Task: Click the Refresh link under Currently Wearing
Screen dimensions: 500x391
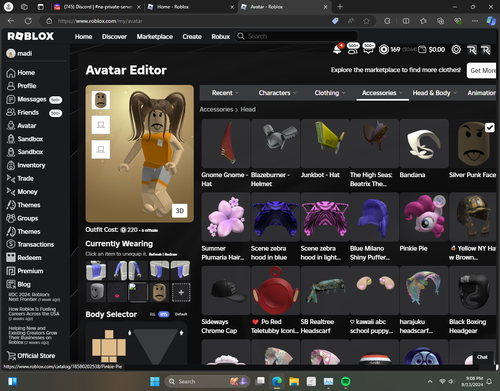Action: coord(155,254)
